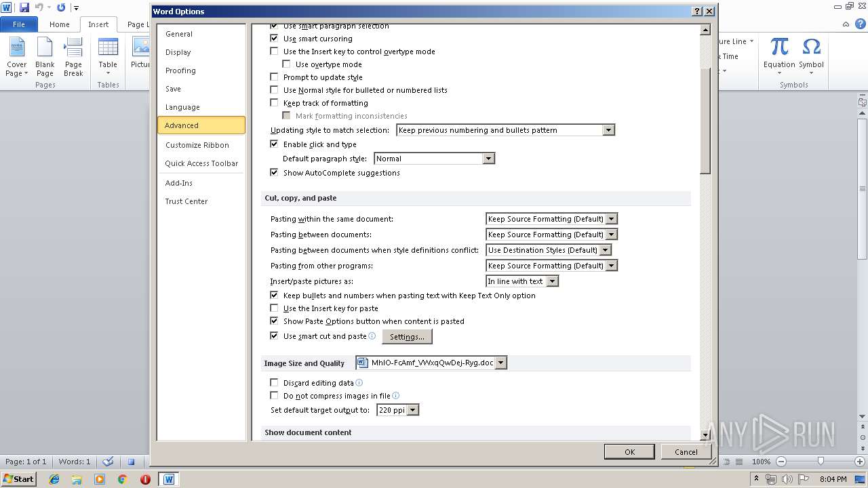The height and width of the screenshot is (488, 868).
Task: Toggle Show Paste Options button checkbox
Action: point(274,321)
